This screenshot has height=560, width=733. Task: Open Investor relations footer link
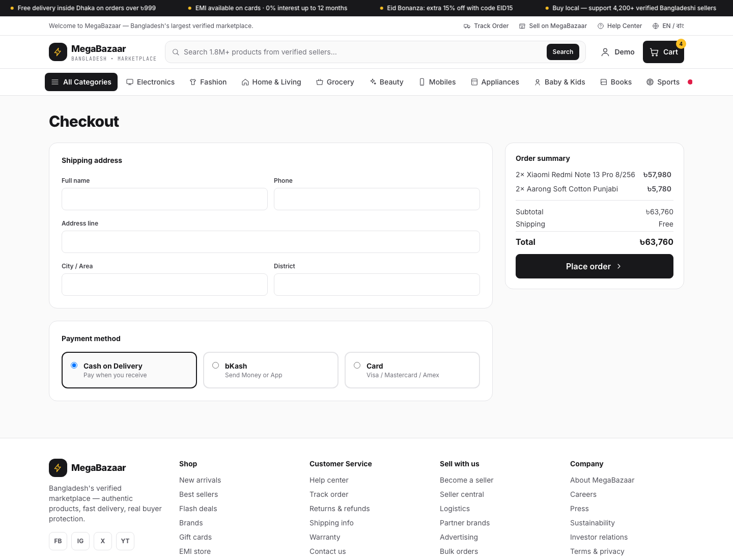click(x=599, y=537)
